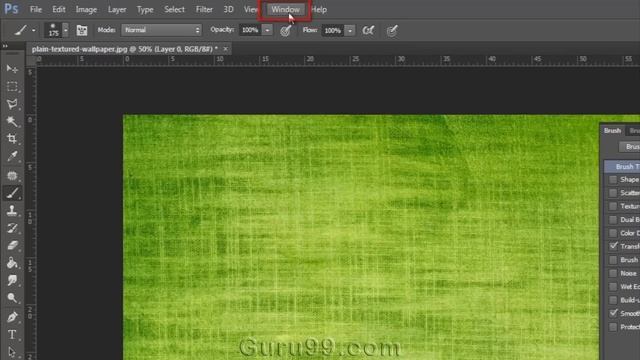Open the Help menu
Screen dimensions: 640x360
pyautogui.click(x=319, y=9)
